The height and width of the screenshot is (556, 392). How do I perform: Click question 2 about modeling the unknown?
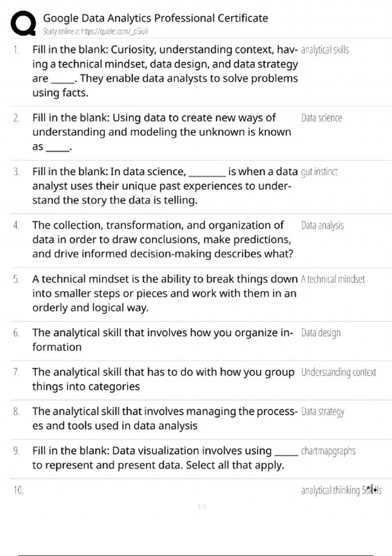click(162, 132)
